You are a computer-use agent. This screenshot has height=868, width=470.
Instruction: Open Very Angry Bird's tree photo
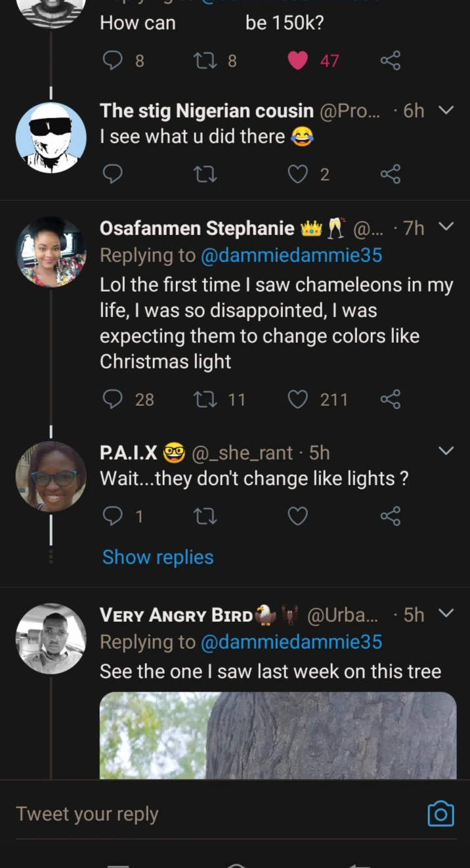coord(278,735)
